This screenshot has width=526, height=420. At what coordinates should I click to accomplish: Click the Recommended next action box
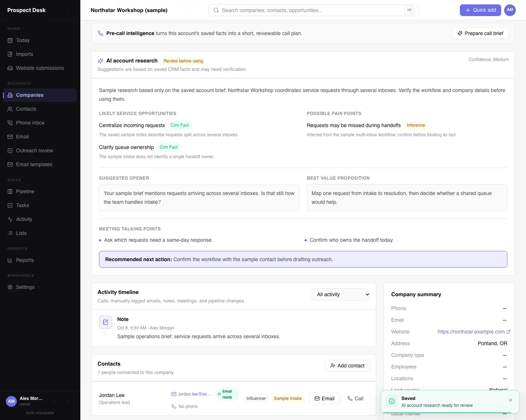(303, 259)
